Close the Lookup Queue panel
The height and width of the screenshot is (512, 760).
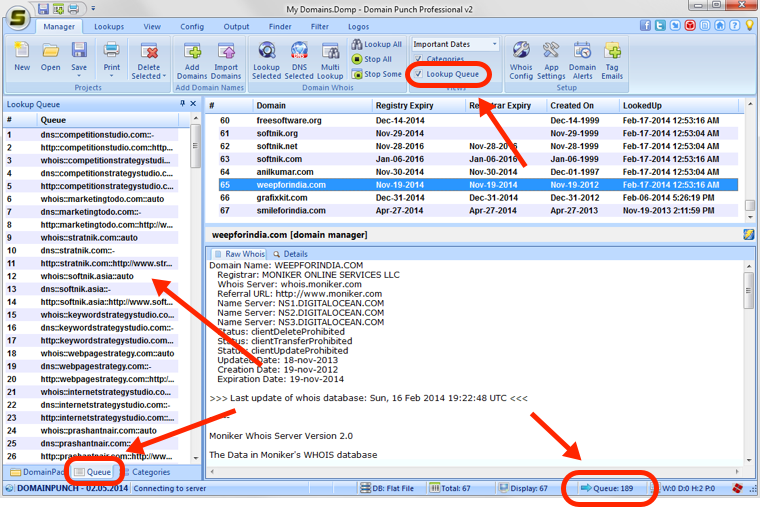click(x=193, y=103)
